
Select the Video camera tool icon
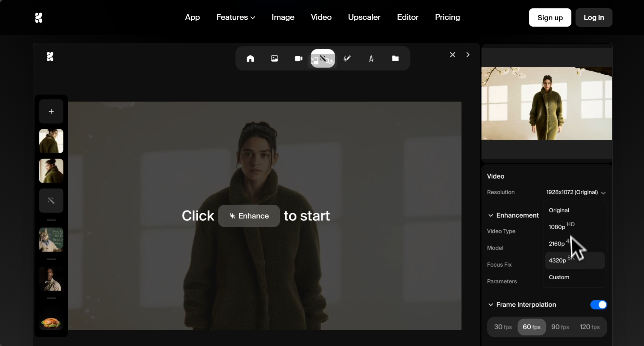[299, 59]
